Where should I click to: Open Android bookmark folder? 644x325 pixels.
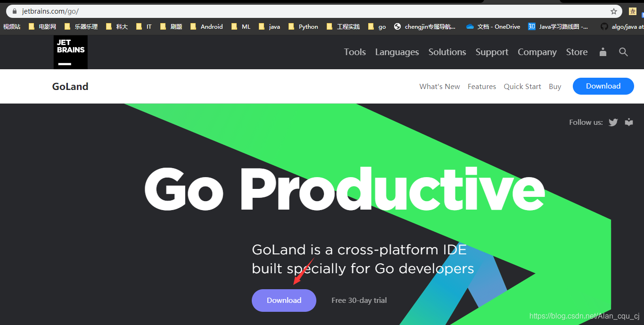point(206,27)
